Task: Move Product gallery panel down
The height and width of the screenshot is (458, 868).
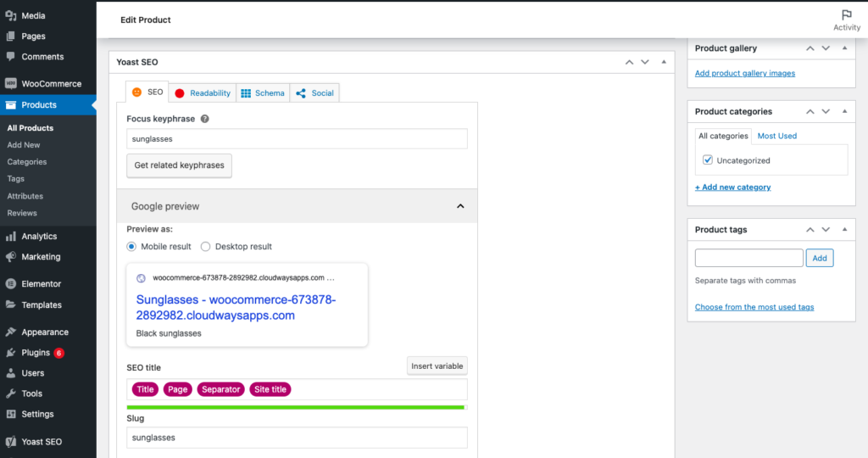Action: pyautogui.click(x=826, y=48)
